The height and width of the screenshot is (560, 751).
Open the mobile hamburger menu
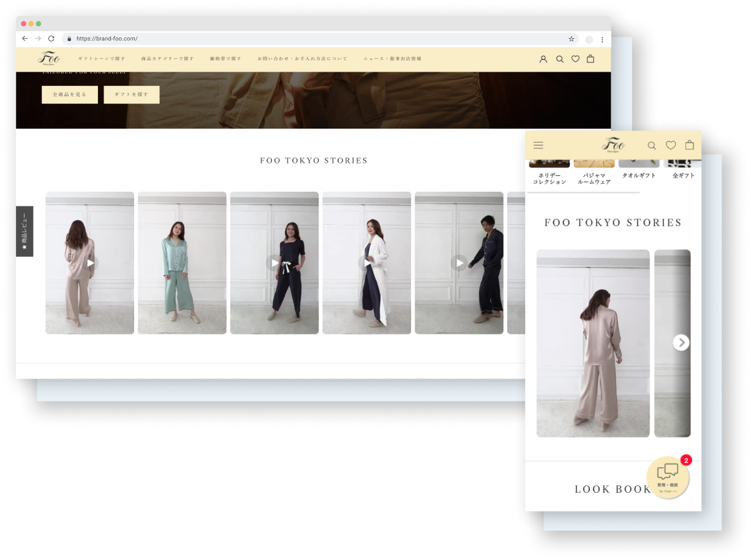[538, 145]
